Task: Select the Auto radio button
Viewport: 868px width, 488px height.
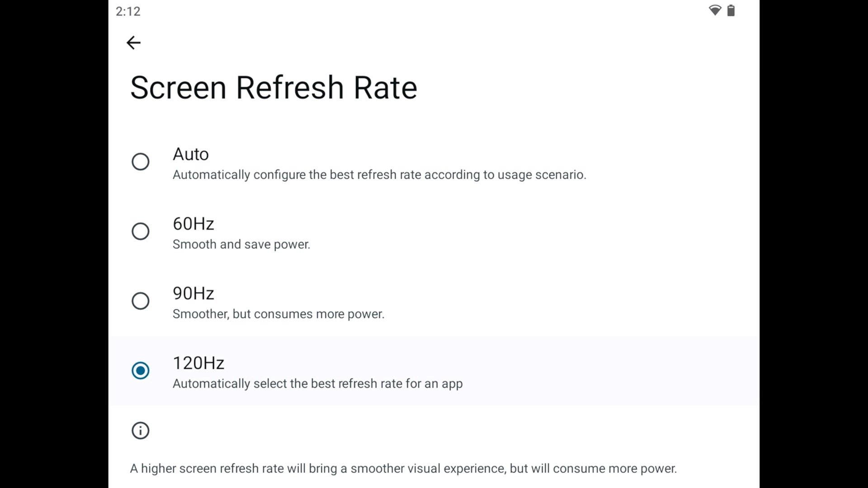Action: [140, 161]
